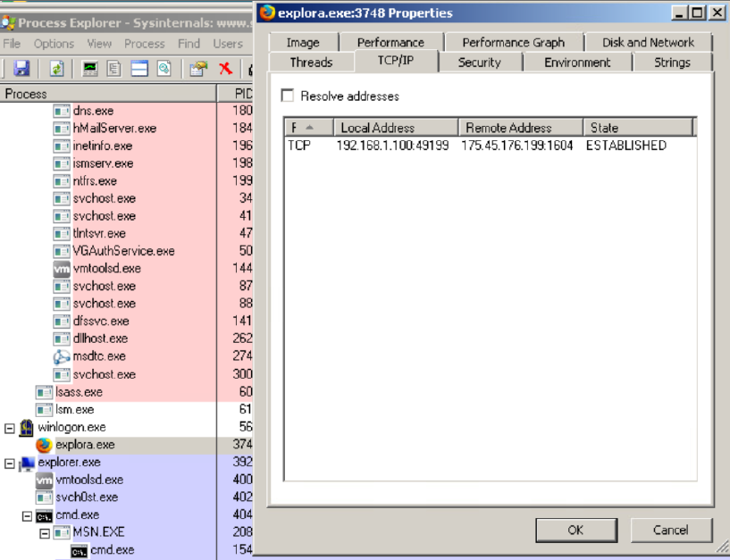
Task: Open the System Information graph icon
Action: (x=90, y=69)
